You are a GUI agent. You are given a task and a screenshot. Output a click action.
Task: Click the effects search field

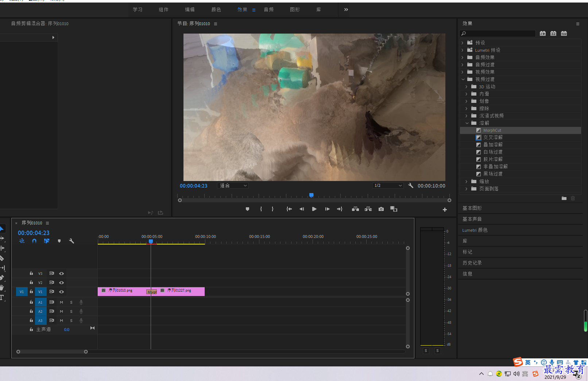[x=498, y=34]
